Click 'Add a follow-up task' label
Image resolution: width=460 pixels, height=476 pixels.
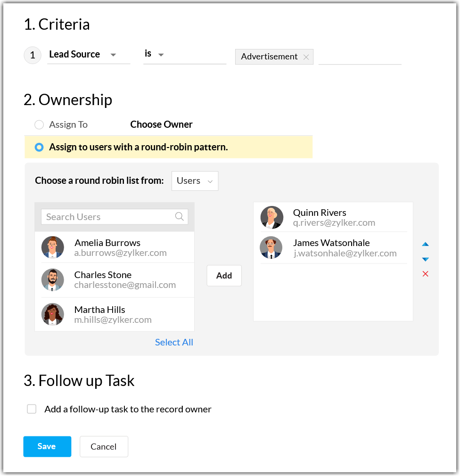tap(128, 409)
